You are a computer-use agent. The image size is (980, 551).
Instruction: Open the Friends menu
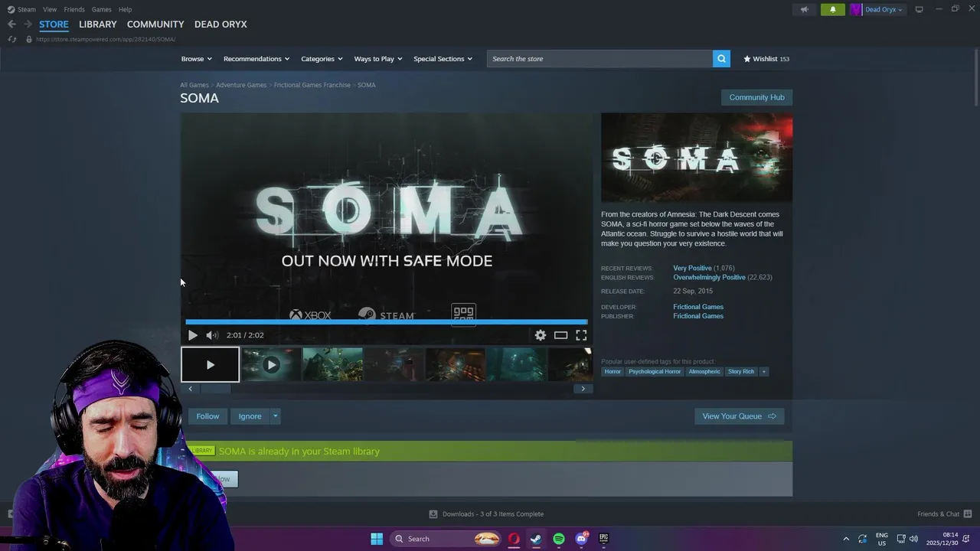tap(74, 9)
